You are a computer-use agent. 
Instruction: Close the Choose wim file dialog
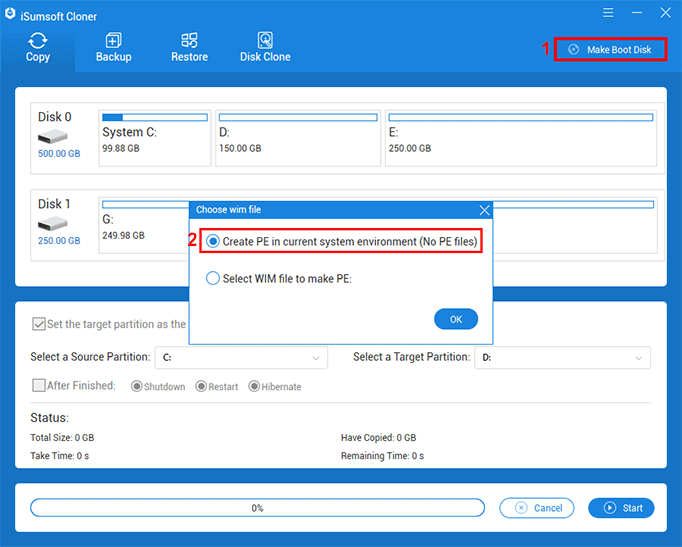[484, 210]
